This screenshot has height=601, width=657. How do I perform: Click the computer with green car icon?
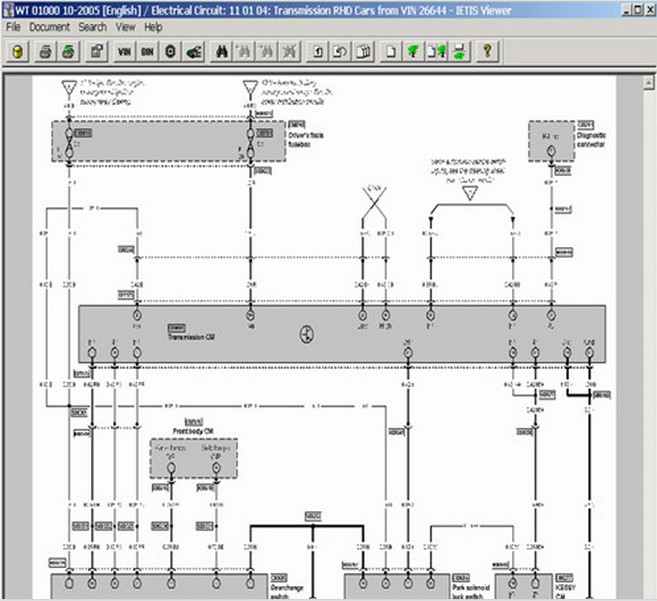(x=459, y=52)
